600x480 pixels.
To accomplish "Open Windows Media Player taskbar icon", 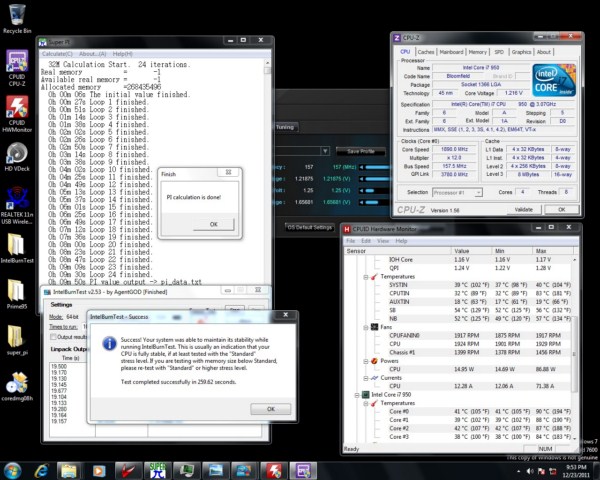I will 99,471.
